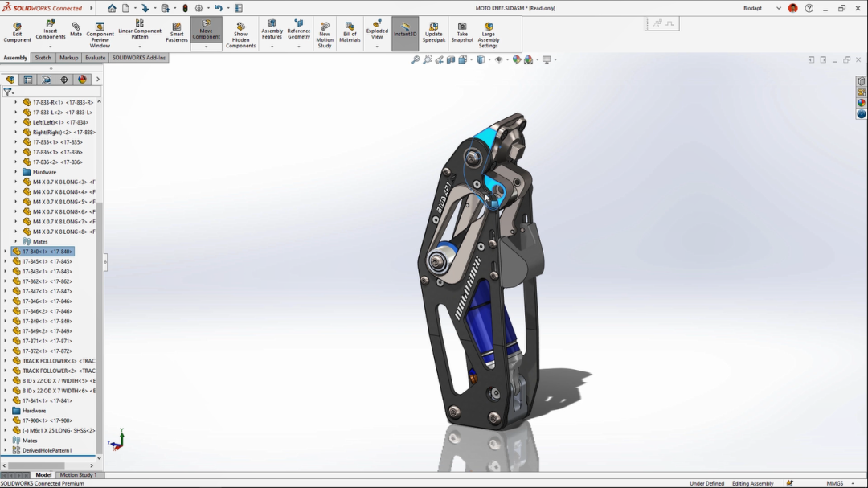The width and height of the screenshot is (868, 488).
Task: Click MMGS unit system in status bar
Action: pyautogui.click(x=835, y=483)
